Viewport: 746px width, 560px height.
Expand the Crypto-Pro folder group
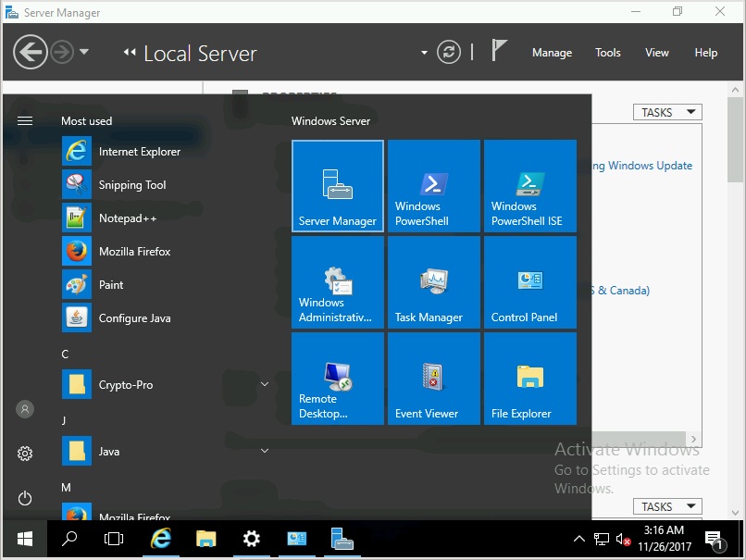tap(265, 384)
